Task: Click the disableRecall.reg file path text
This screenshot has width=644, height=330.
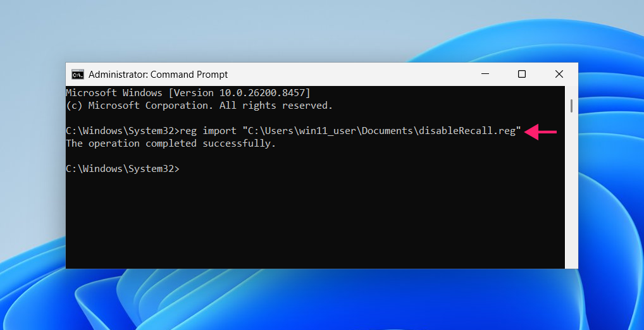Action: point(382,131)
